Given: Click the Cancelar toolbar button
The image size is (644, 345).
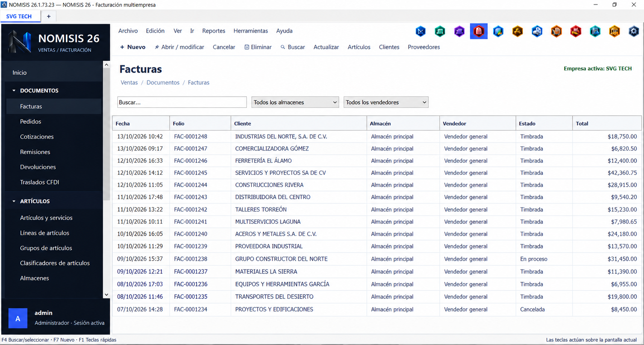Looking at the screenshot, I should point(224,47).
